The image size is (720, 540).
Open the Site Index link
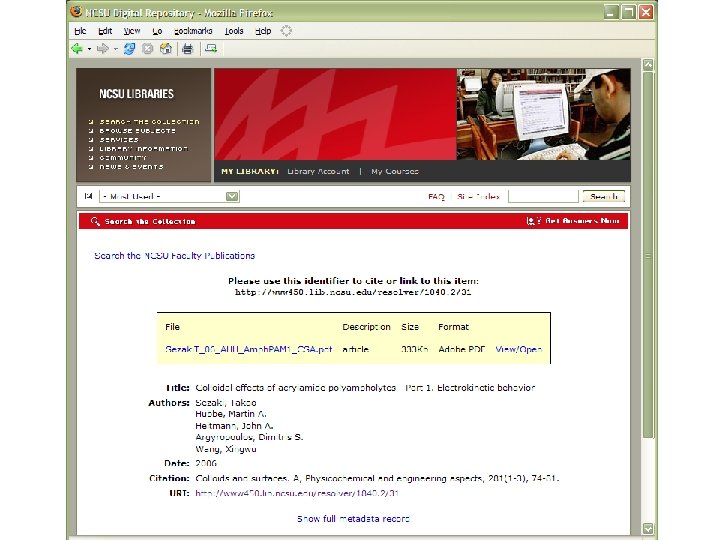[478, 197]
